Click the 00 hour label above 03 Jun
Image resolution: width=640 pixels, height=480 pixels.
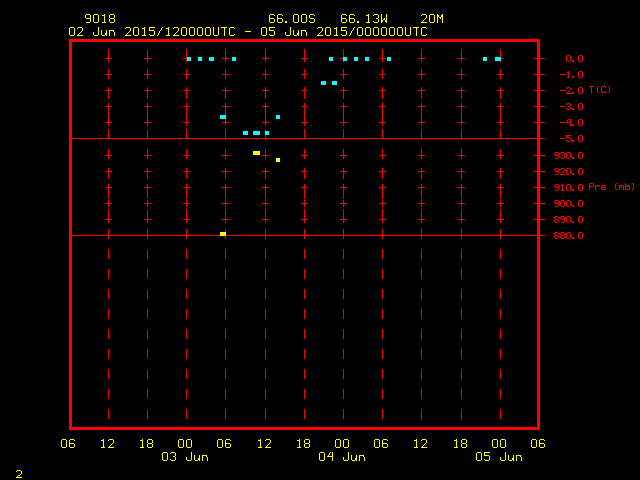click(185, 444)
